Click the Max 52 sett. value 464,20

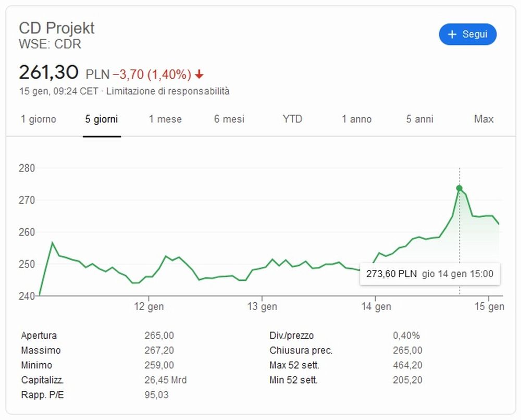(x=407, y=365)
